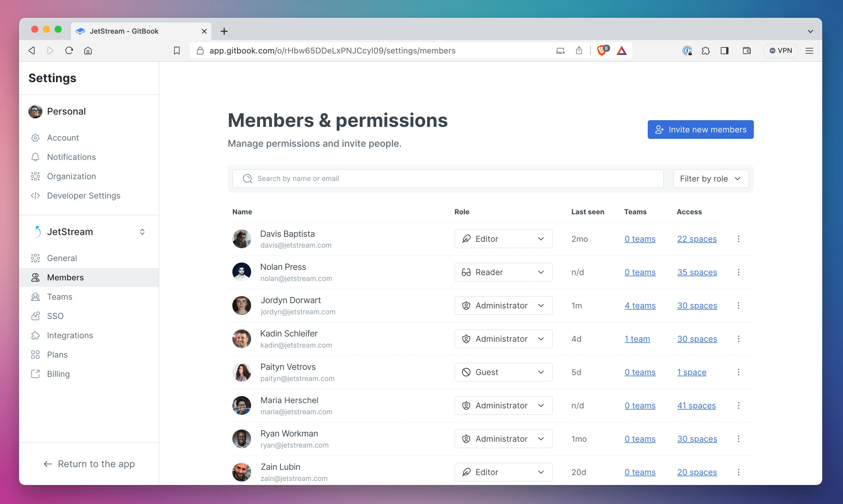Image resolution: width=843 pixels, height=504 pixels.
Task: Open the install app icon in address bar
Action: (x=560, y=51)
